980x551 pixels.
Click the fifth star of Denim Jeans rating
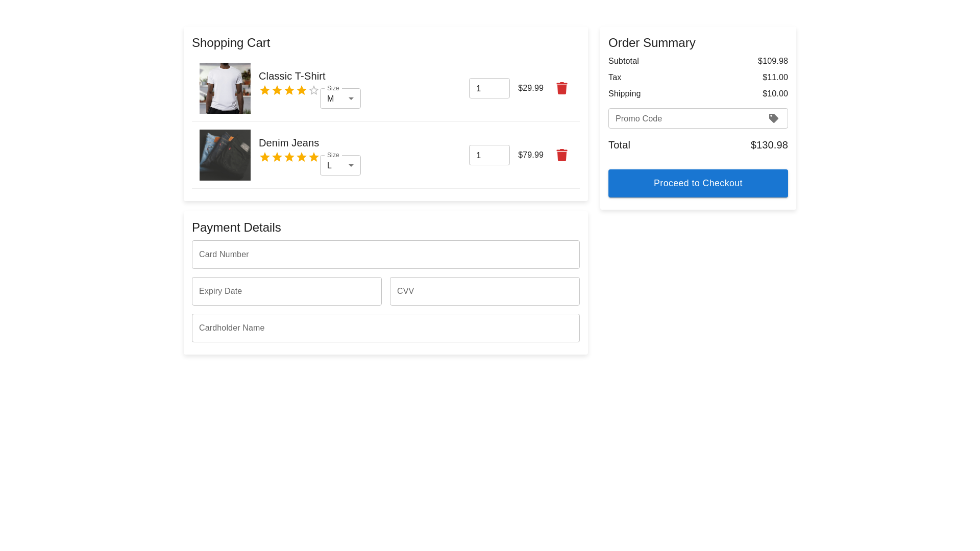[313, 158]
